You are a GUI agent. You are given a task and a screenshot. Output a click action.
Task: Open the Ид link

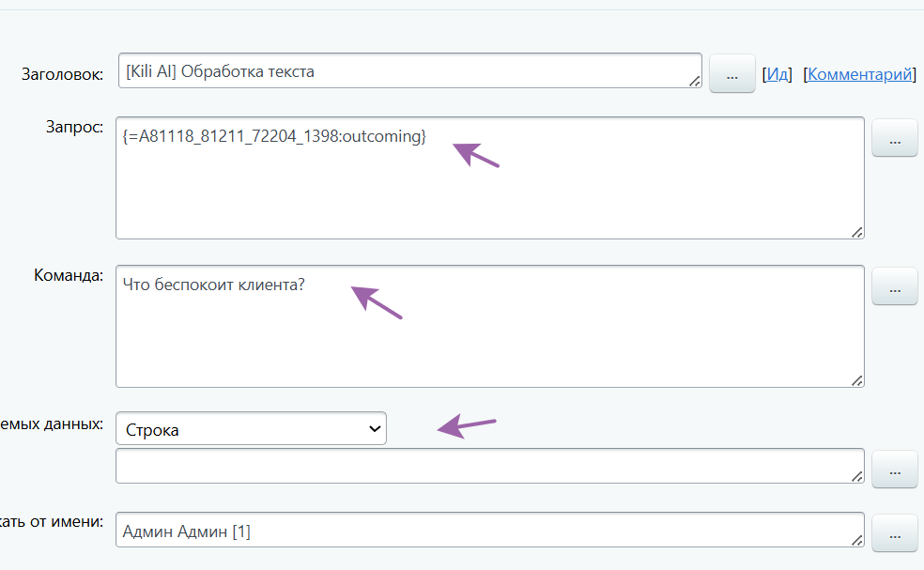tap(778, 74)
